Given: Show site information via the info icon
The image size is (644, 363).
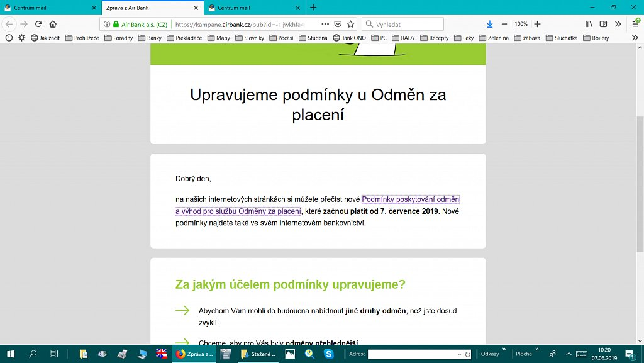Looking at the screenshot, I should tap(107, 25).
